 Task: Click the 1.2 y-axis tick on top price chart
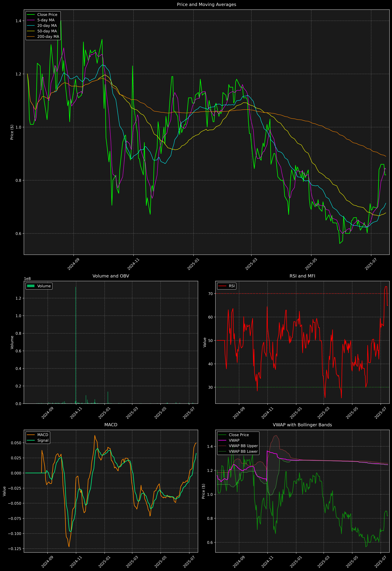coord(18,74)
